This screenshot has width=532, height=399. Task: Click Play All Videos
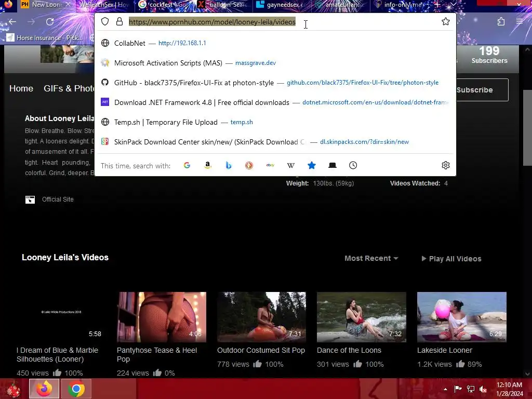click(x=451, y=259)
